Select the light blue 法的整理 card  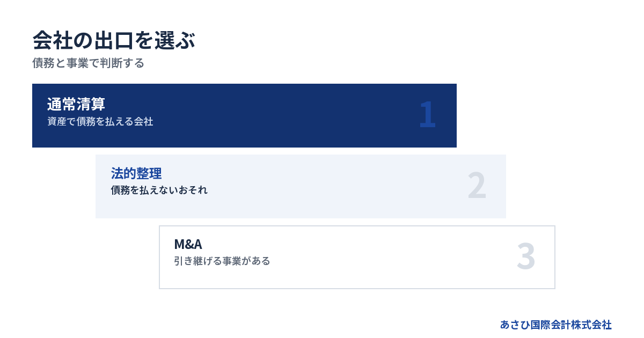301,186
